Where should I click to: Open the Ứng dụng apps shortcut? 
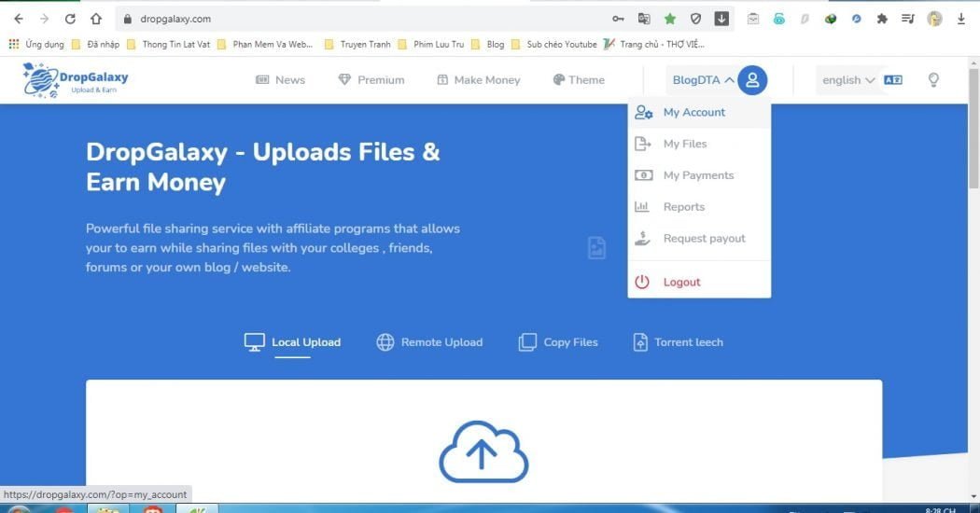coord(36,45)
